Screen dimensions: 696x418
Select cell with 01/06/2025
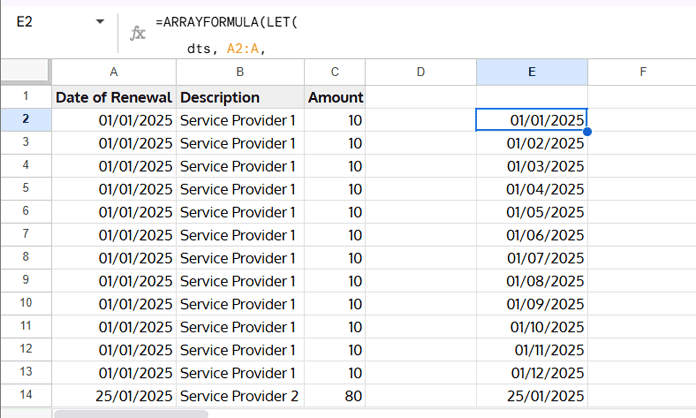click(532, 235)
